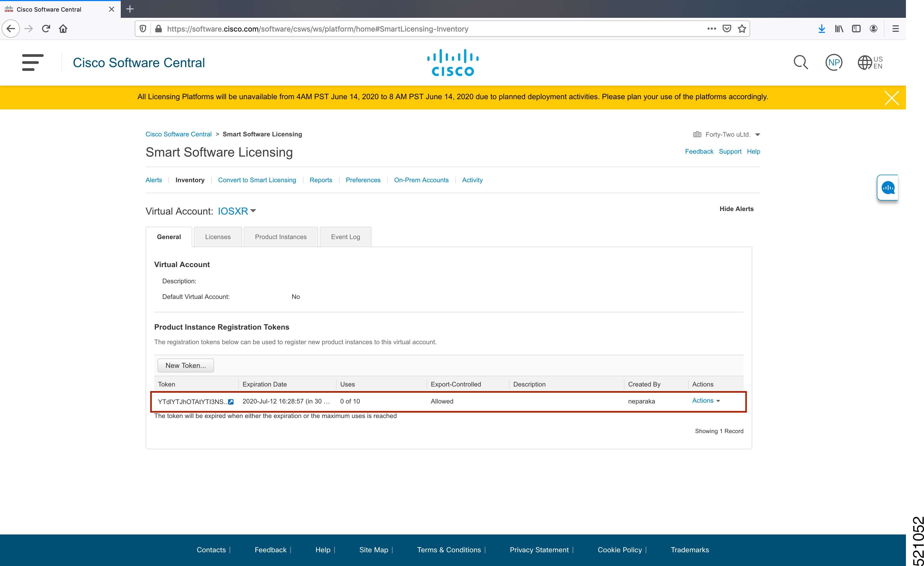Open the search magnifier
The width and height of the screenshot is (924, 566).
[x=801, y=62]
